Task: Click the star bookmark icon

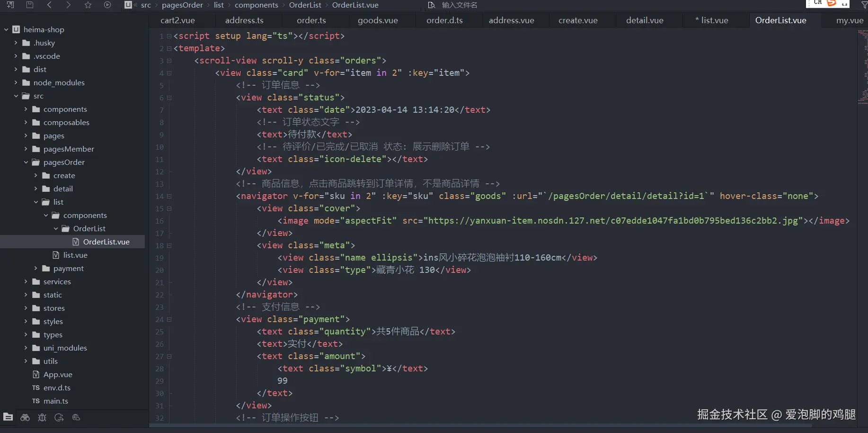Action: coord(88,5)
